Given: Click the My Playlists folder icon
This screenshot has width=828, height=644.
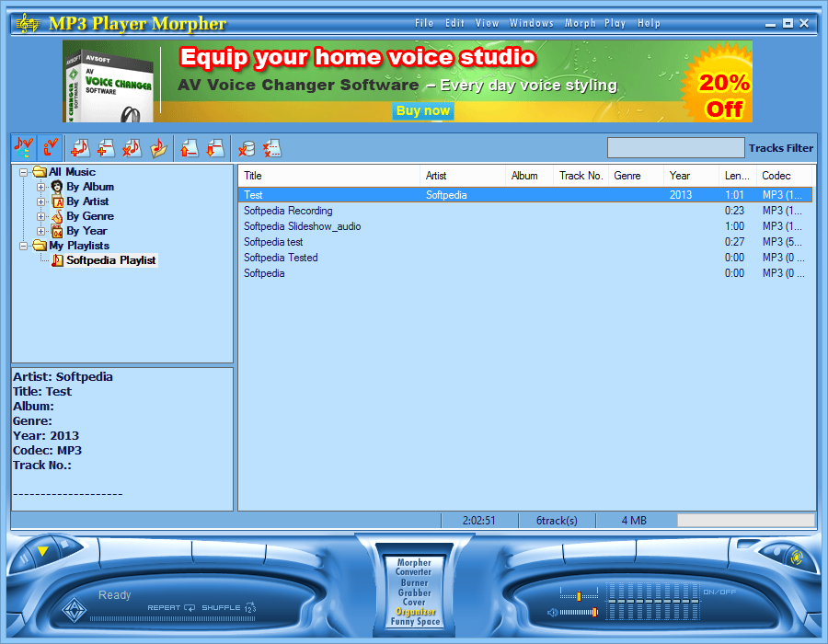Looking at the screenshot, I should [x=40, y=246].
